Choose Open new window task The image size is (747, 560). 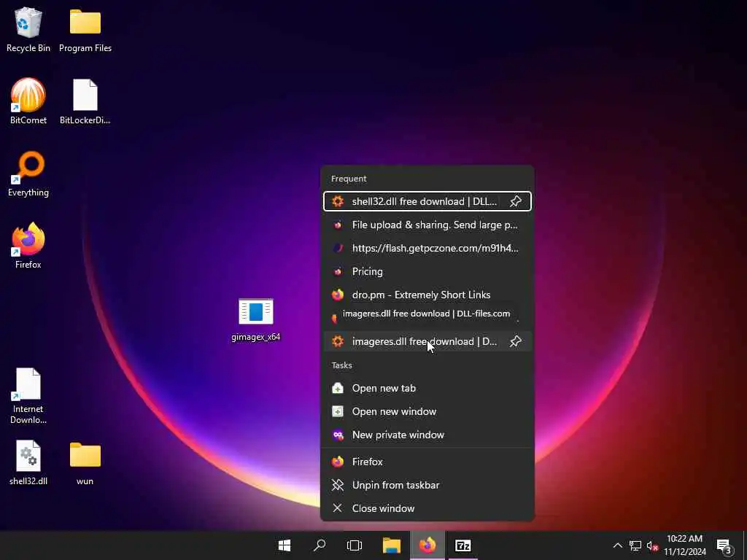[427, 411]
